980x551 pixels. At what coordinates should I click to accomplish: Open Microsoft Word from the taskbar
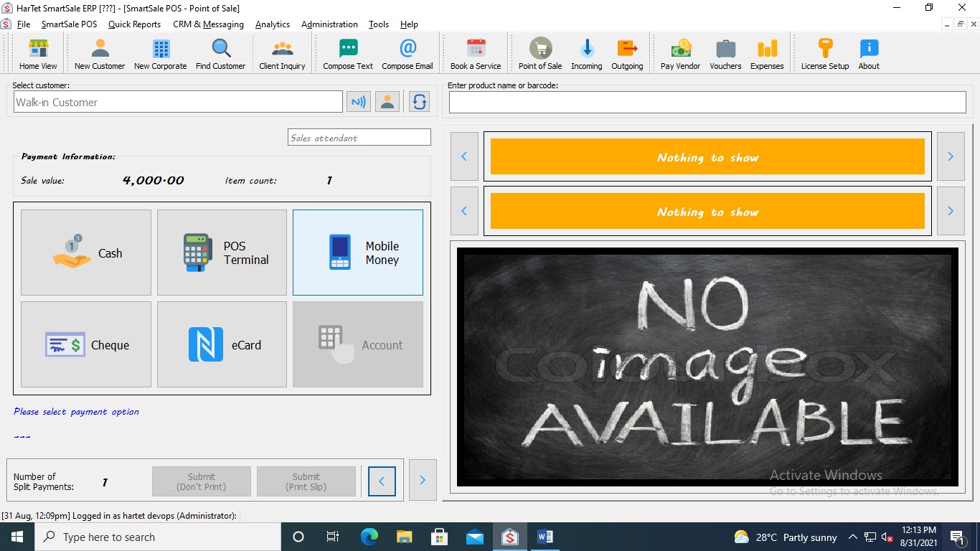545,537
